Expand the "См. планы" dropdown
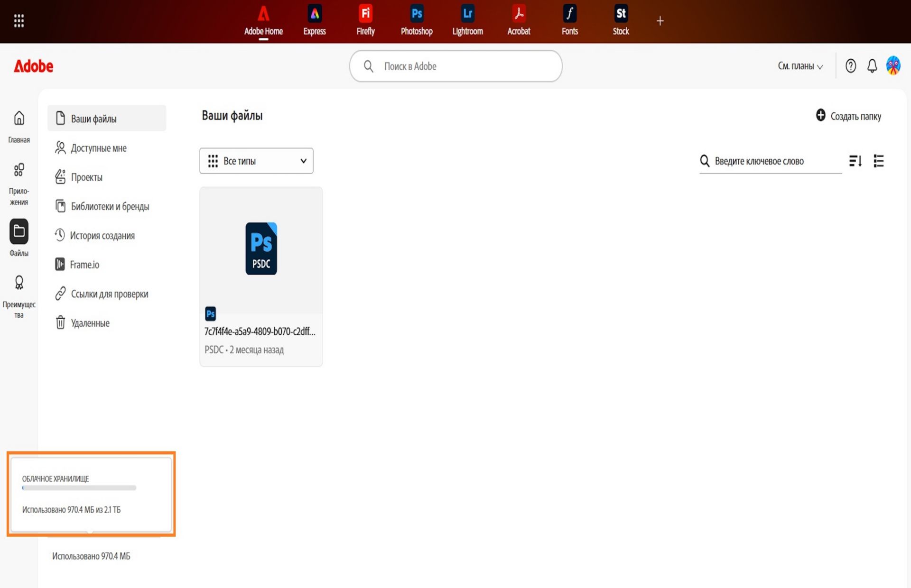 coord(800,66)
